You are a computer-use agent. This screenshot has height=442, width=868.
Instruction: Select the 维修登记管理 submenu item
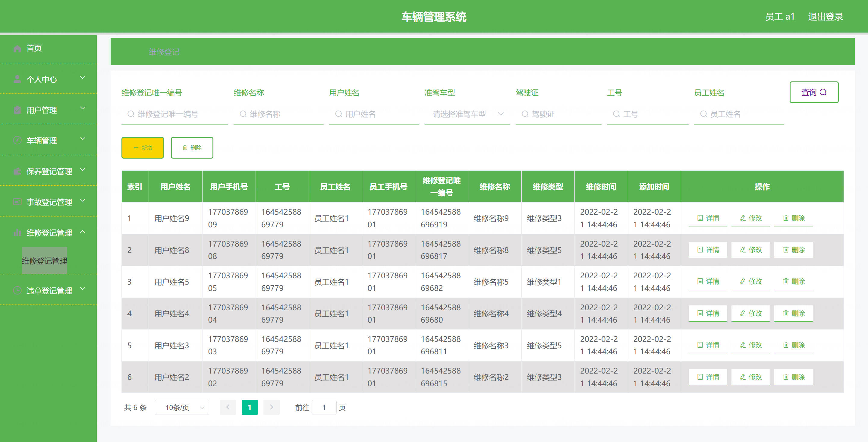point(45,260)
